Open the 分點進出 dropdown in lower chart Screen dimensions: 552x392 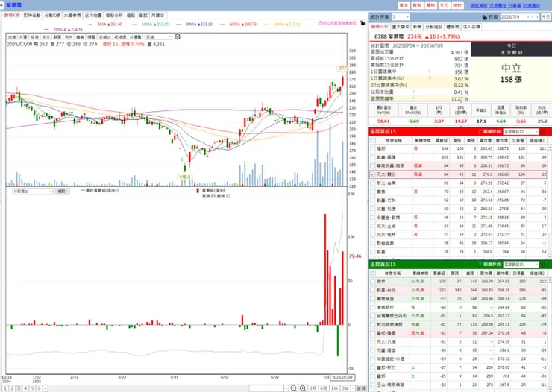click(32, 192)
